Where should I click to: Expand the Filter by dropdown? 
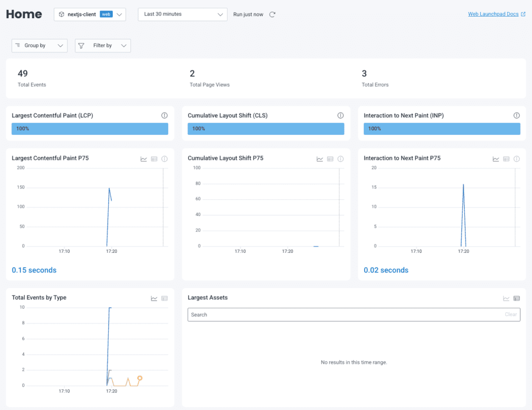pyautogui.click(x=103, y=46)
